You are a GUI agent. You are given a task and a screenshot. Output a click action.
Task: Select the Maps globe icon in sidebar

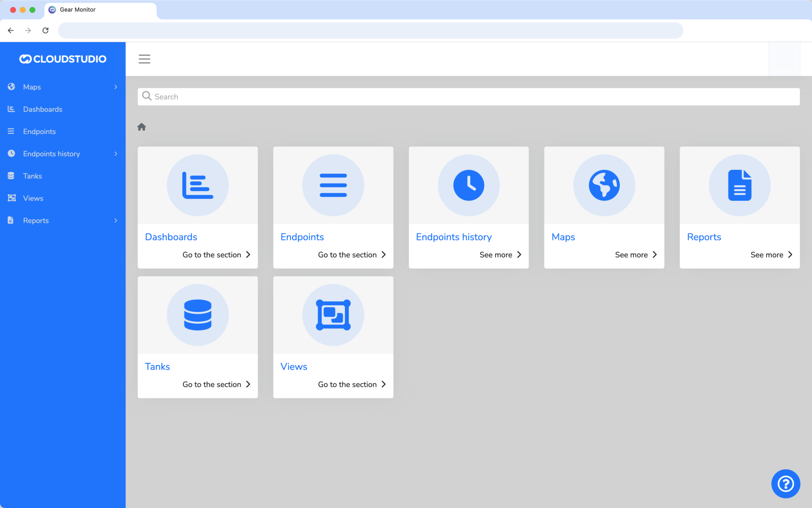point(12,87)
